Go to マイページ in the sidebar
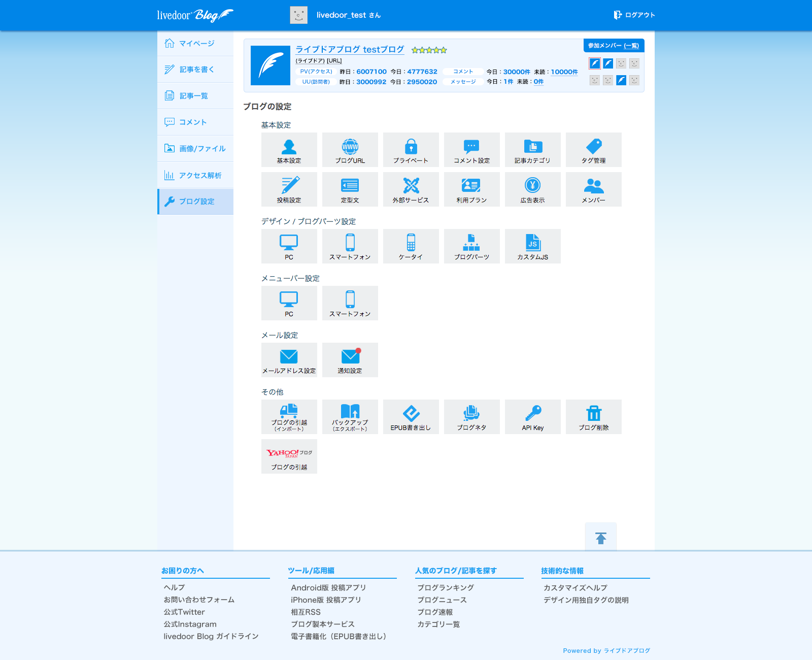 (x=195, y=43)
